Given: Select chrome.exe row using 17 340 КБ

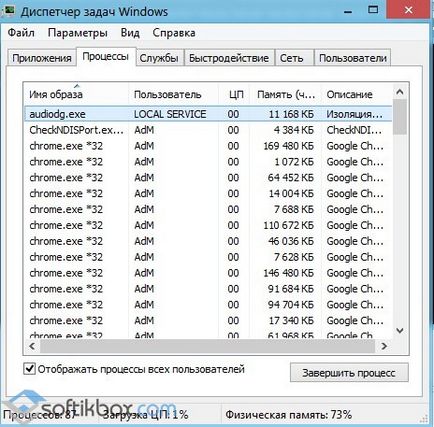Looking at the screenshot, I should coord(208,321).
